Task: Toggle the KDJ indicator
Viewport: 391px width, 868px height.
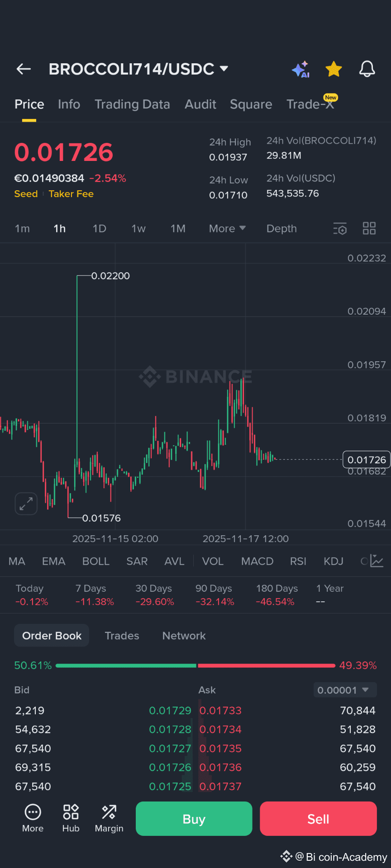Action: pyautogui.click(x=334, y=561)
